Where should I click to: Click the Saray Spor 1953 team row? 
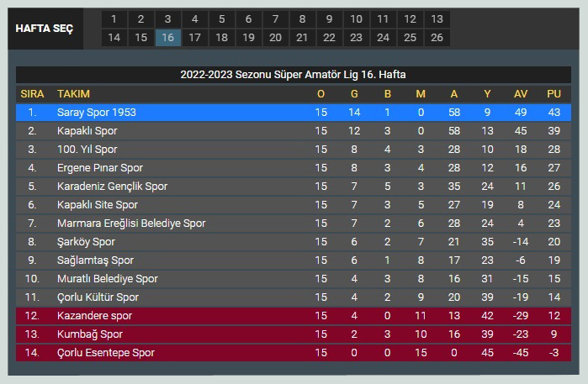(294, 113)
